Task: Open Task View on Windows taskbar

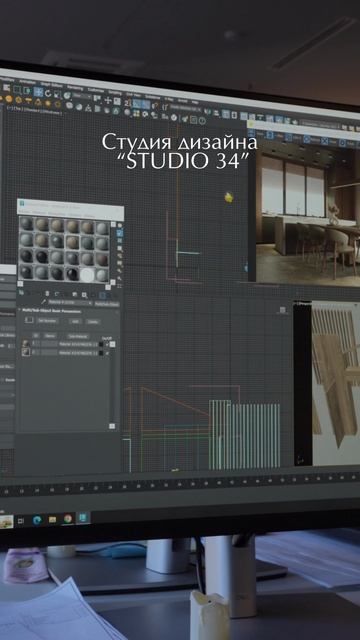Action: [x=21, y=521]
